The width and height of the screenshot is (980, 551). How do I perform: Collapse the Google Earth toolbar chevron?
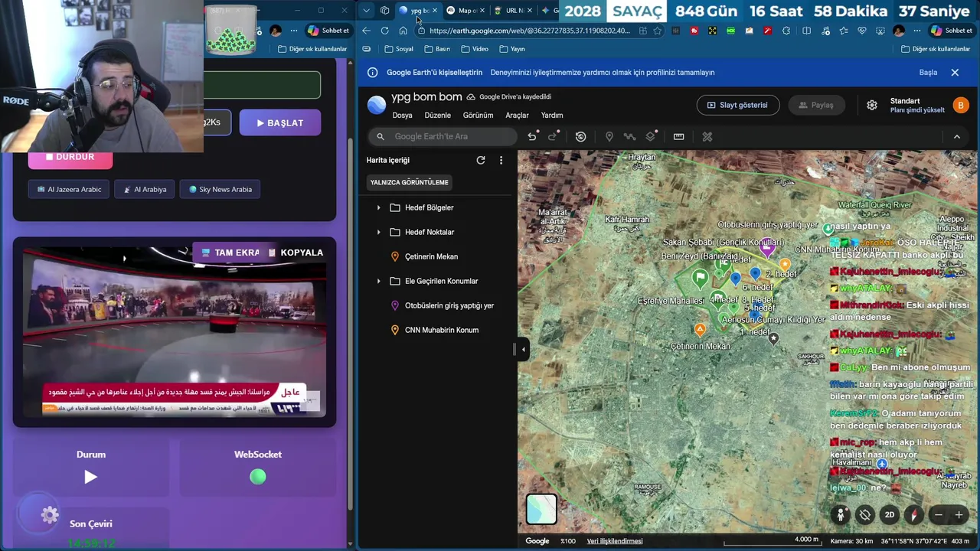tap(957, 136)
